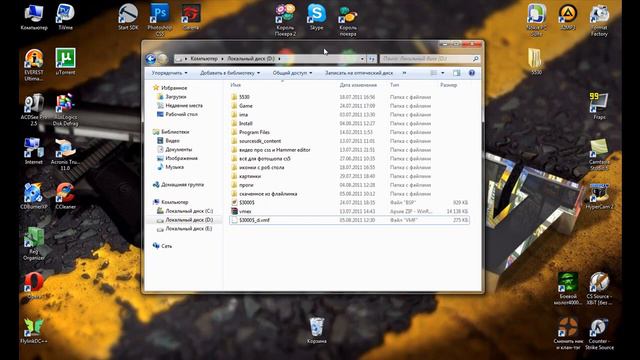Viewport: 640px width, 360px height.
Task: Open the CCleaner desktop shortcut
Action: point(65,196)
